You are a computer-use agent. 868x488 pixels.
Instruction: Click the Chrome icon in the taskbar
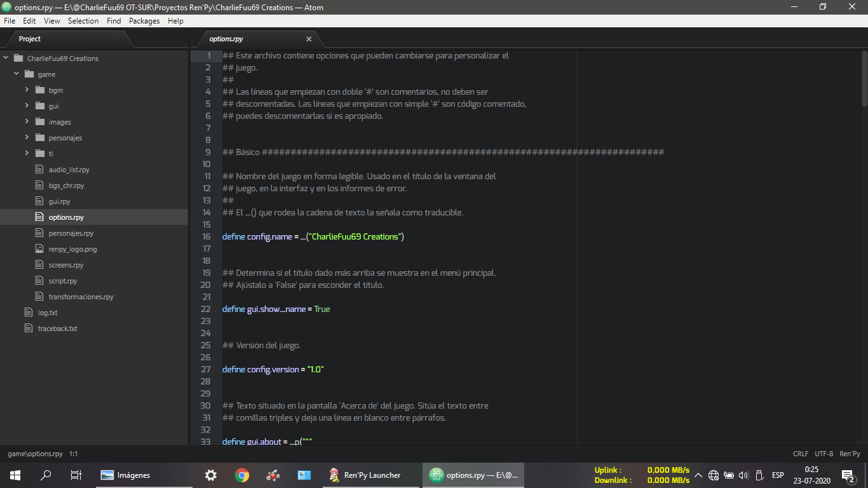(x=241, y=475)
